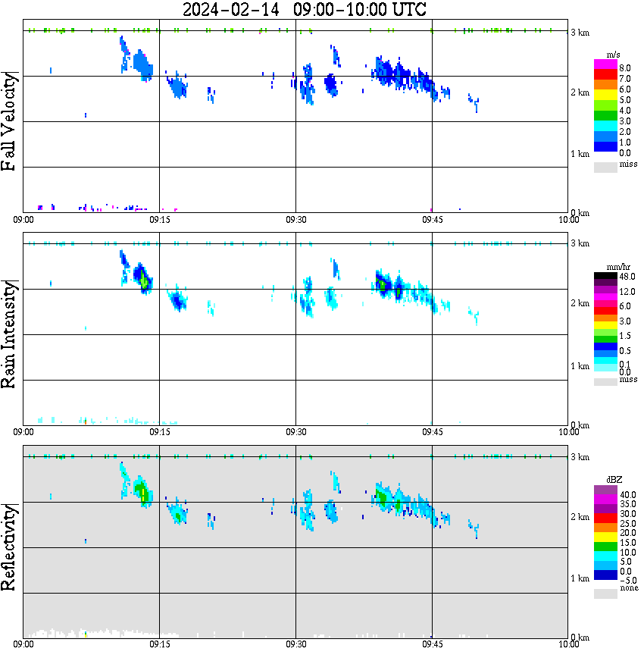Viewport: 644px width, 658px height.
Task: Click the dark blue -5.0 dBZ swatch
Action: click(x=605, y=575)
